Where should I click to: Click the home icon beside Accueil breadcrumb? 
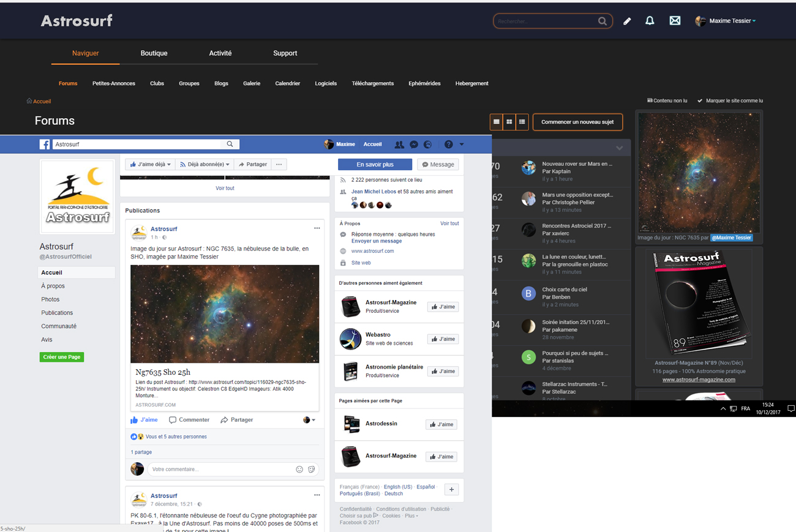[x=29, y=101]
